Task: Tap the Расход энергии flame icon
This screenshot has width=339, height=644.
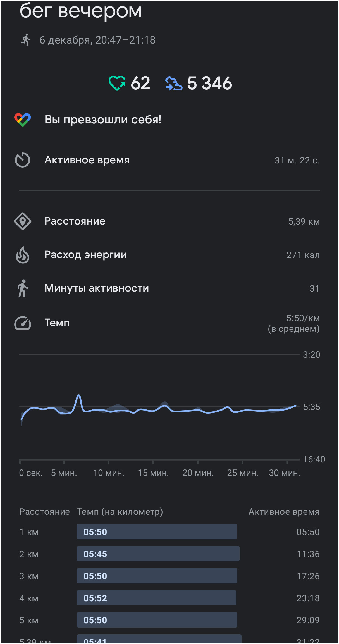Action: [23, 255]
